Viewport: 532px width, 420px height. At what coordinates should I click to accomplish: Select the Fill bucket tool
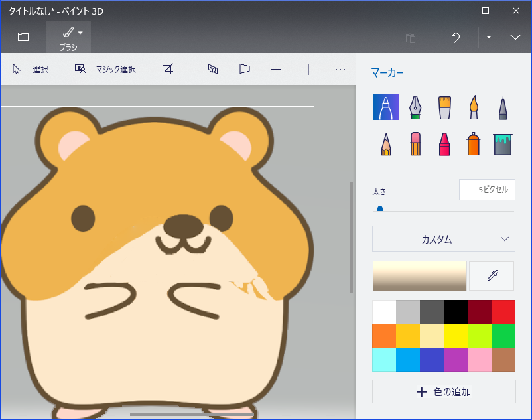point(503,144)
